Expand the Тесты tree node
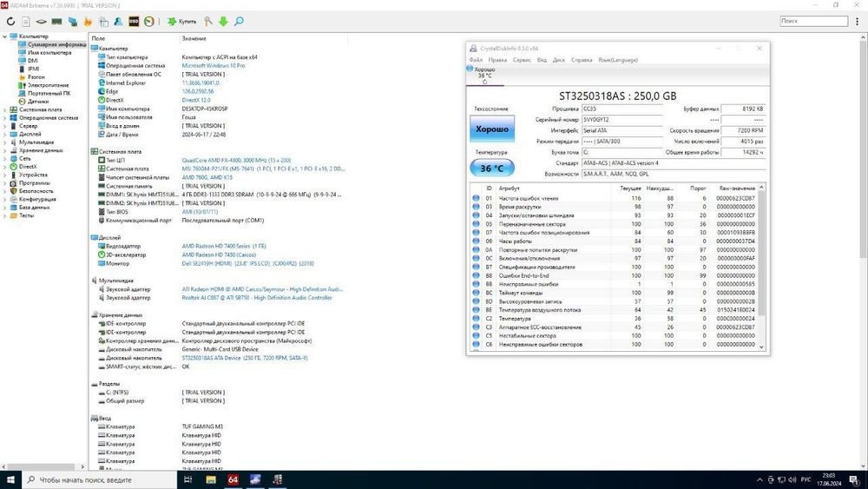 (x=4, y=215)
